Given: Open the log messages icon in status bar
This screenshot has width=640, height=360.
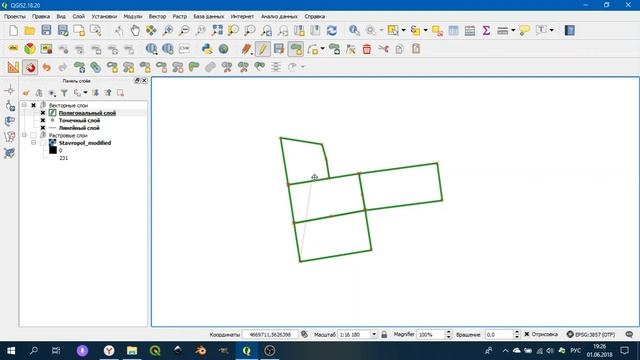Looking at the screenshot, I should (629, 334).
